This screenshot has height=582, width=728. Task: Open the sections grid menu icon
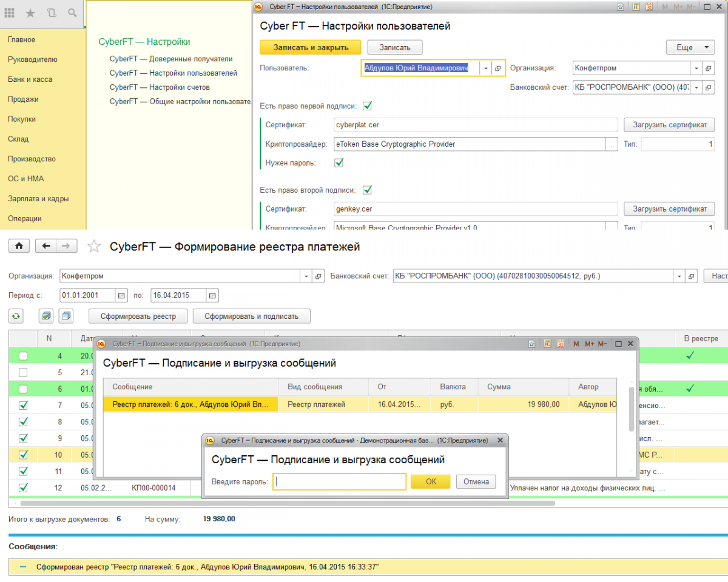coord(10,13)
